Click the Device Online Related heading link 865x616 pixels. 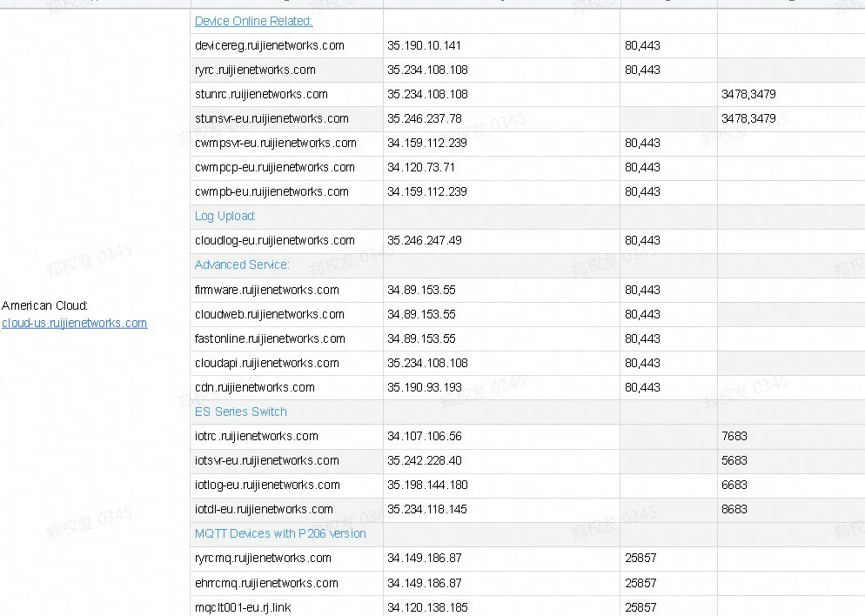(253, 21)
